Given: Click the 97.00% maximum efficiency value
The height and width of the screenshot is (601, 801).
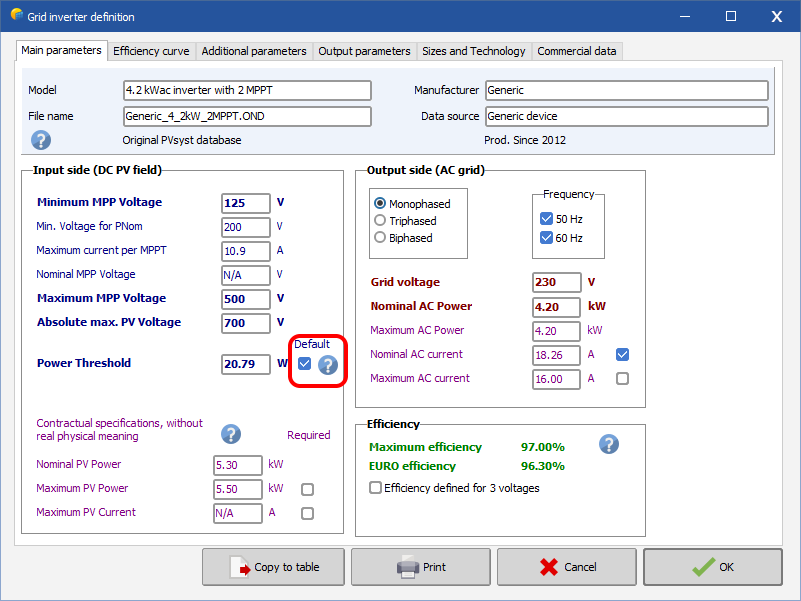Looking at the screenshot, I should tap(543, 447).
